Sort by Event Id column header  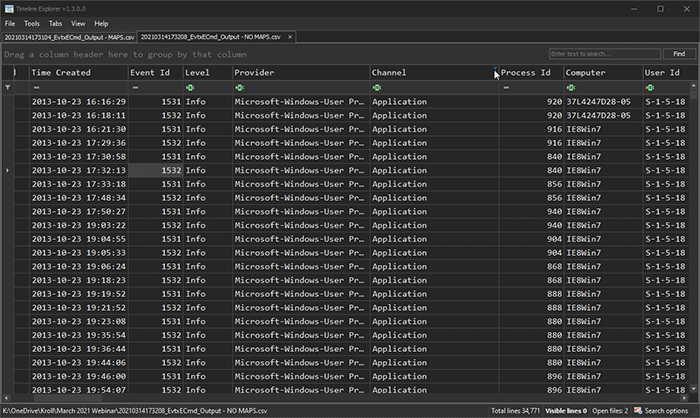(x=155, y=73)
